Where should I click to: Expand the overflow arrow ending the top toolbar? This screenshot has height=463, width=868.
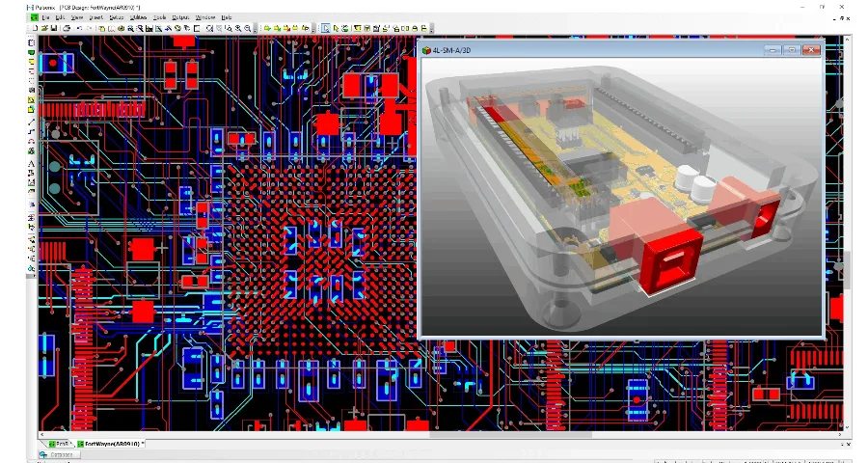click(x=431, y=28)
